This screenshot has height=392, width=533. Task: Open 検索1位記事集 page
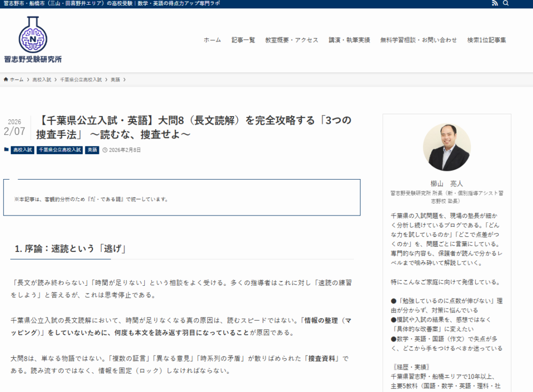pyautogui.click(x=486, y=40)
